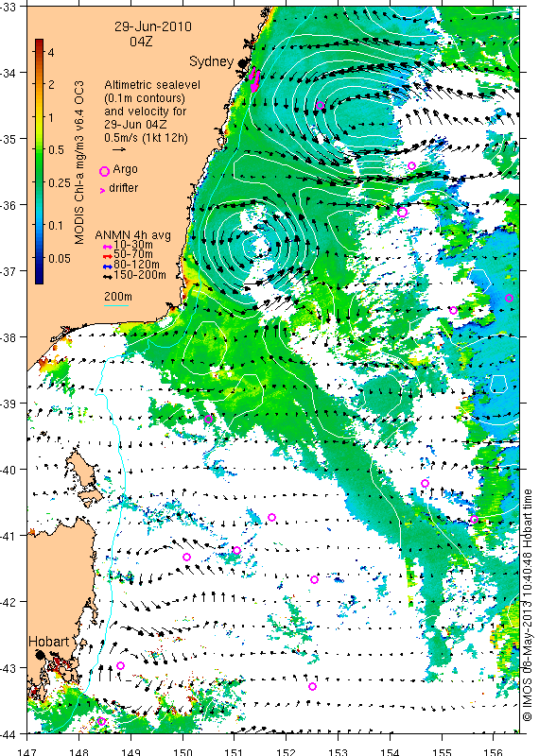Click the colorbar tick label '4'
This screenshot has height=756, width=539.
[x=51, y=52]
